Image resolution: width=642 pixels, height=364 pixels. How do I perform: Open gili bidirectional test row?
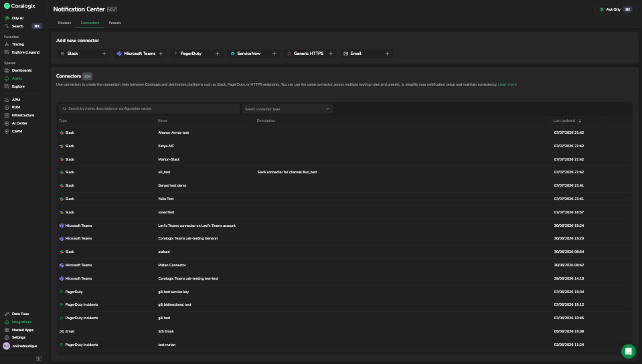click(x=345, y=304)
